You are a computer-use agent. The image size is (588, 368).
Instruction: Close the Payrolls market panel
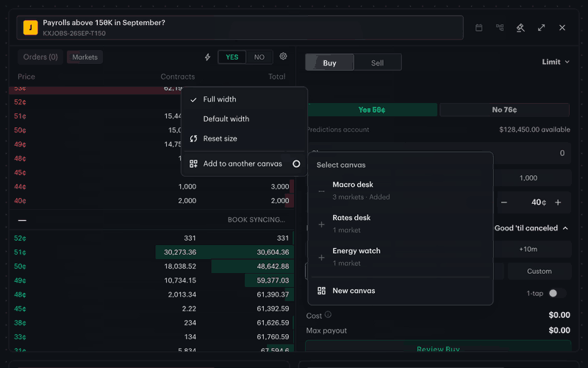click(x=562, y=27)
